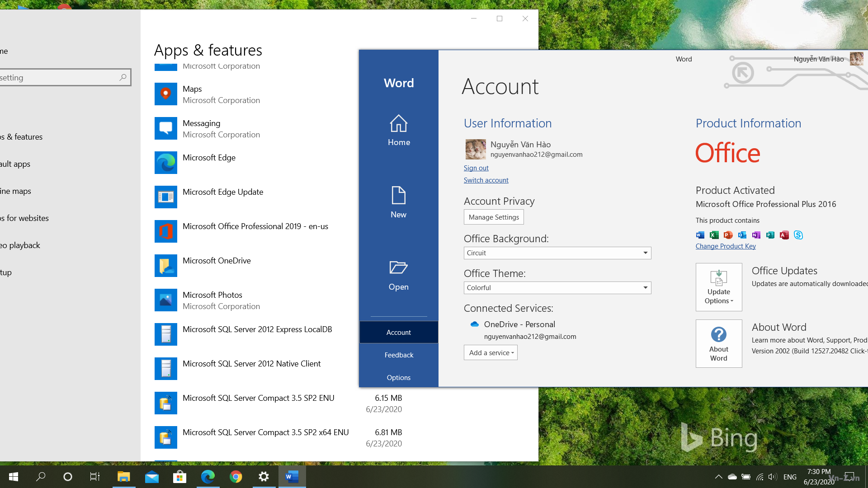Open Home in Word's backstage sidebar
The height and width of the screenshot is (488, 868).
point(399,130)
